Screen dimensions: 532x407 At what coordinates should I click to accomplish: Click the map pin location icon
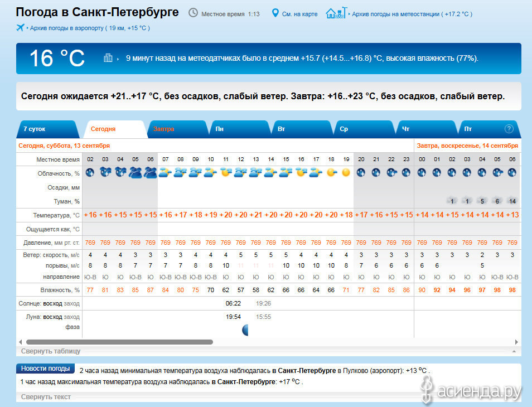(275, 13)
